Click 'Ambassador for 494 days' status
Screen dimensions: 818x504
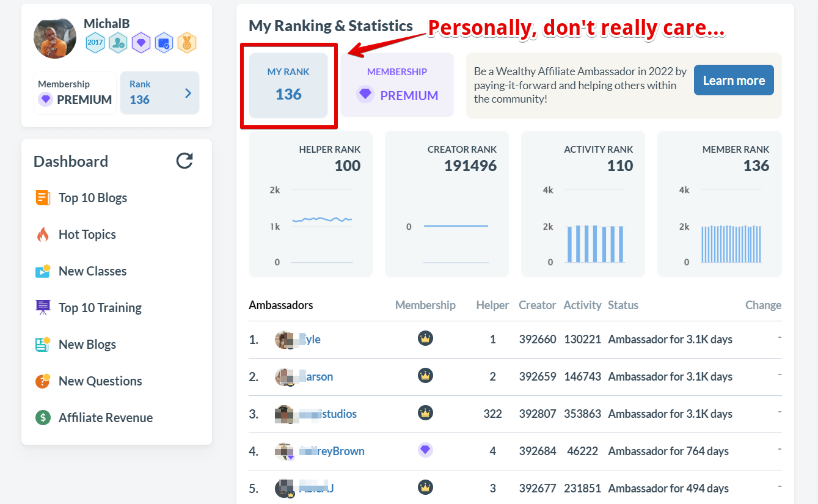(x=668, y=489)
